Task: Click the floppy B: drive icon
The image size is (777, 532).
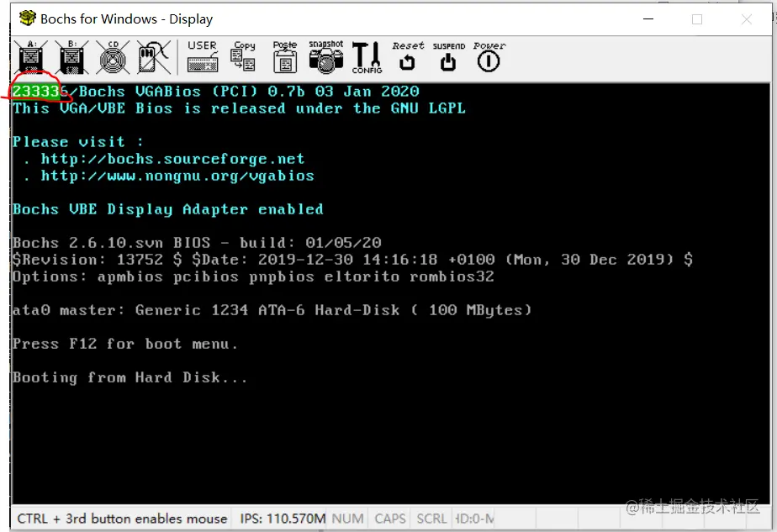Action: [x=71, y=57]
